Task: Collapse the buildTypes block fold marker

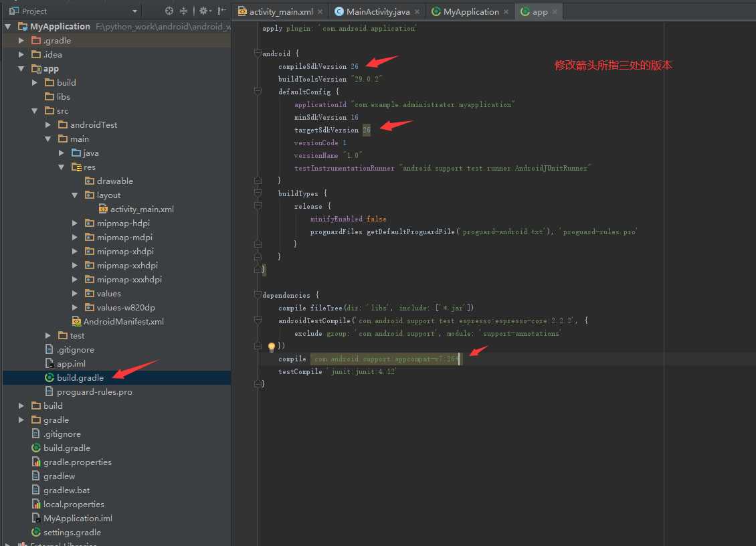Action: 258,193
